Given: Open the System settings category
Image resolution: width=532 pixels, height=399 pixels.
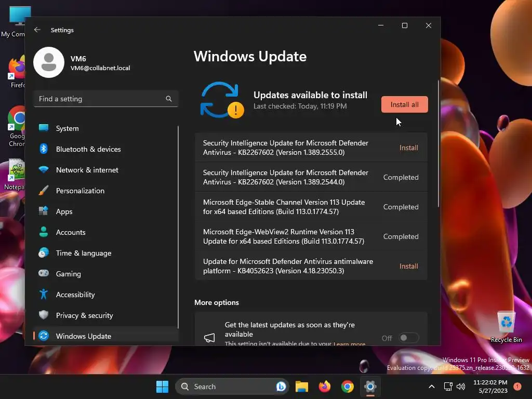Looking at the screenshot, I should pos(105,128).
